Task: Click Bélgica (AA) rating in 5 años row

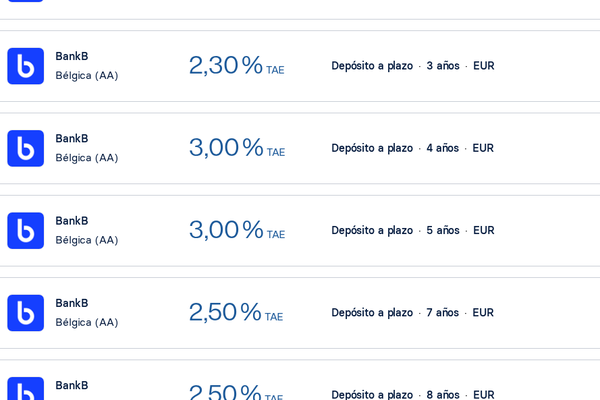Action: (x=87, y=240)
